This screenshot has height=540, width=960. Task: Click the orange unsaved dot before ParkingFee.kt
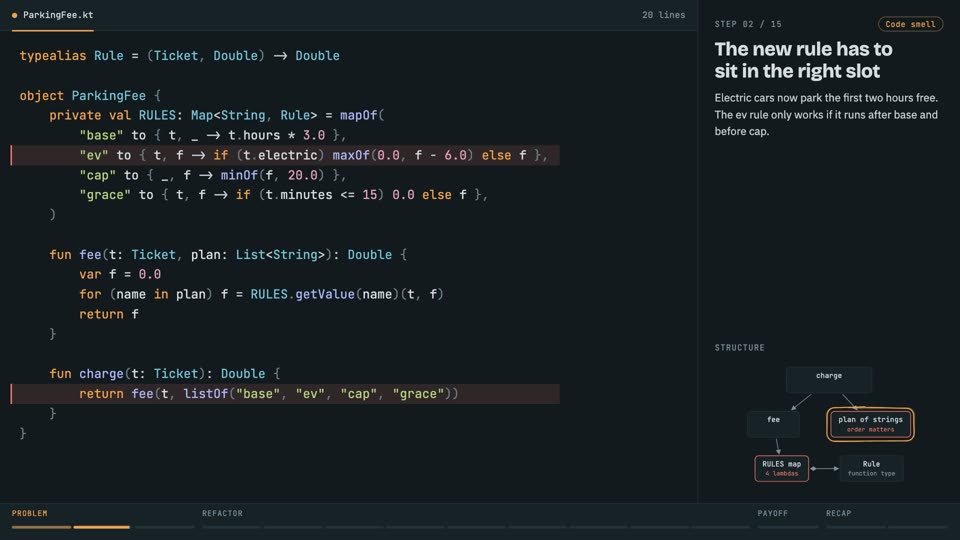[15, 15]
